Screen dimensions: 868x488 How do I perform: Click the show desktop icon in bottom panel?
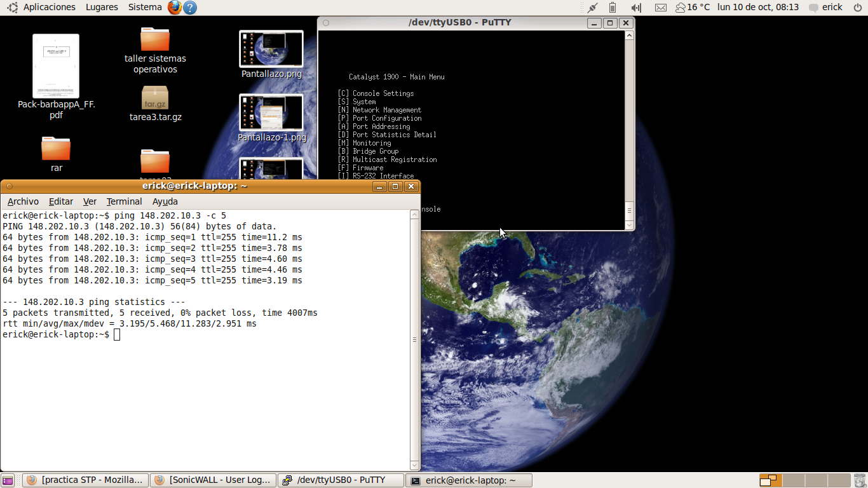(8, 480)
